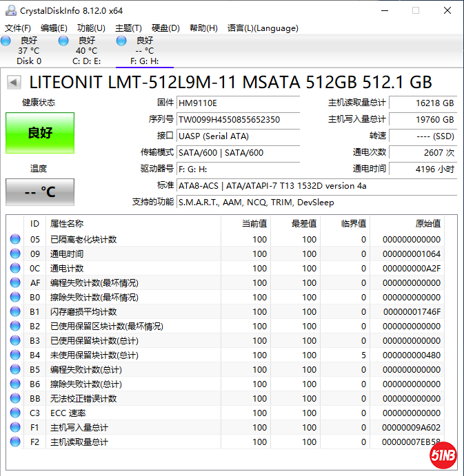The width and height of the screenshot is (464, 476).
Task: Select Disk 0 status orb at 37 °C
Action: coord(6,41)
